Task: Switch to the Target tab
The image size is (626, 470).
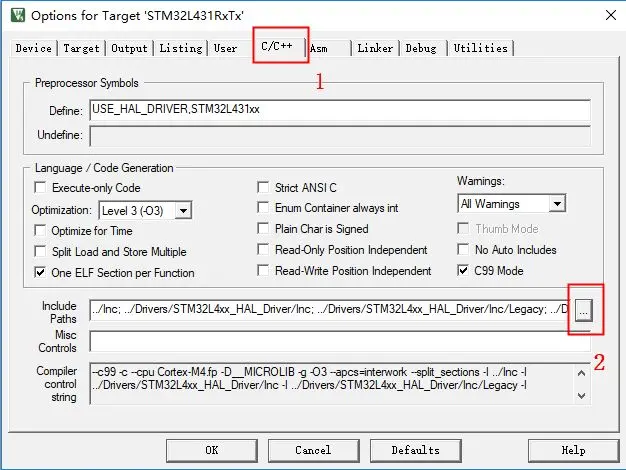Action: point(81,48)
